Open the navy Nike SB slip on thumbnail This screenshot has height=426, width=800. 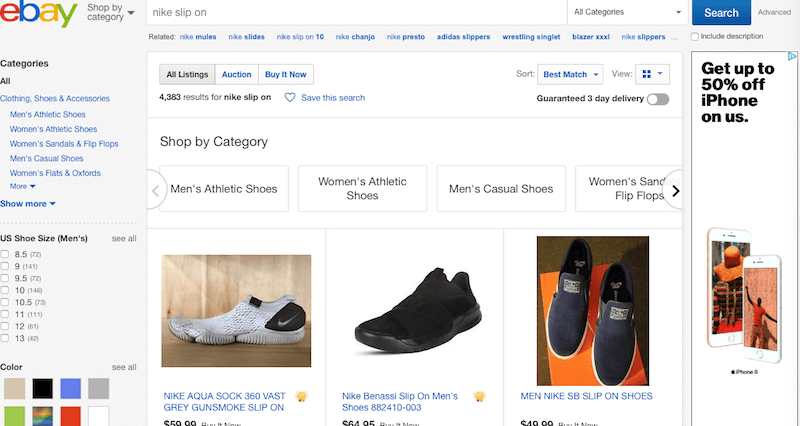[593, 311]
